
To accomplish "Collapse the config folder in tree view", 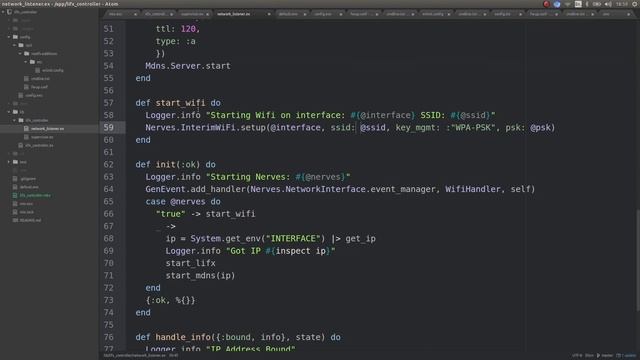I will (x=9, y=37).
